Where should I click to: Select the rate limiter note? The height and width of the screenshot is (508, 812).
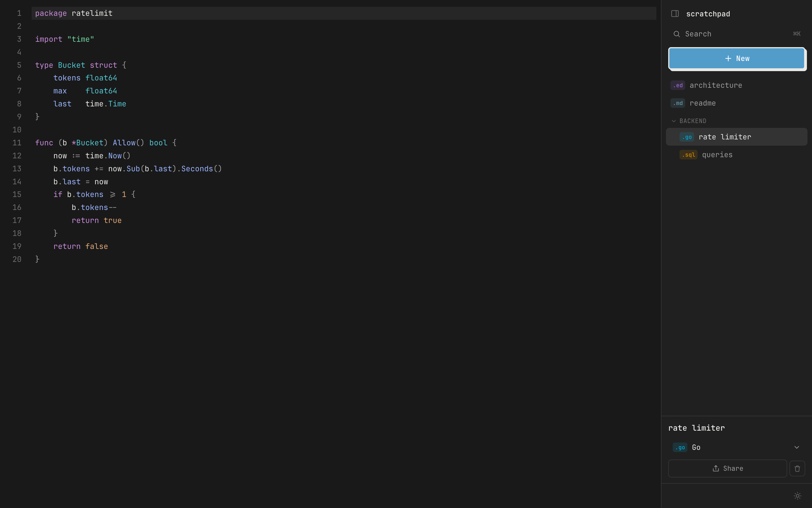click(736, 137)
